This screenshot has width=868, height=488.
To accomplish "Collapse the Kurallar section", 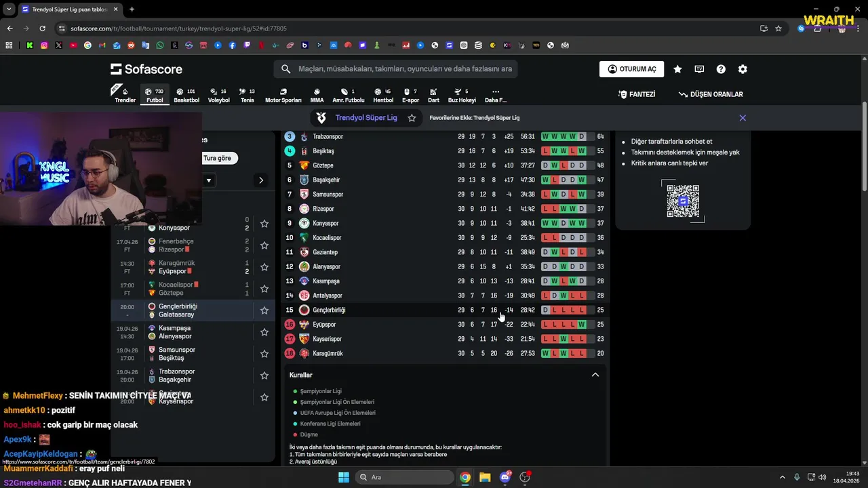I will (x=595, y=375).
